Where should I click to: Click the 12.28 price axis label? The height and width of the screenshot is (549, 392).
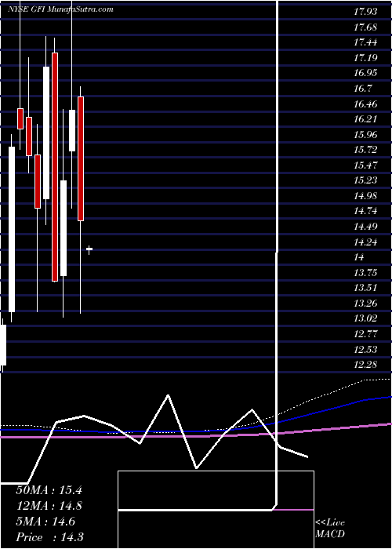(366, 364)
